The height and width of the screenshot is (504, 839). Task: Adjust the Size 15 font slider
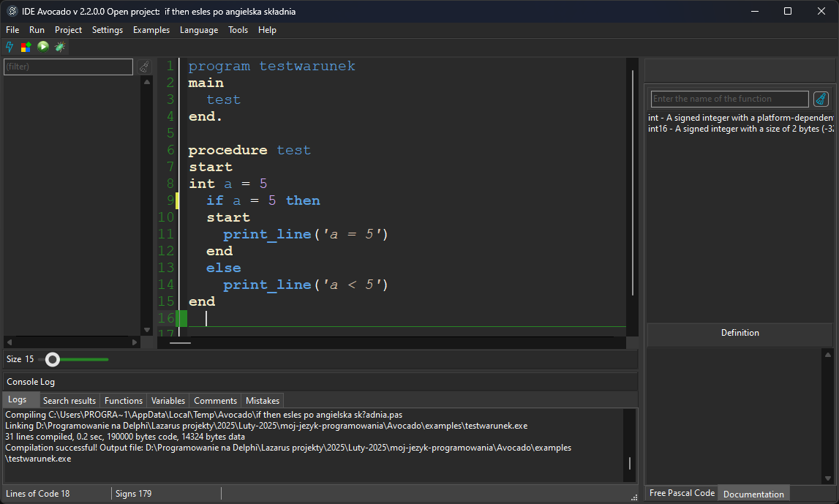coord(52,359)
